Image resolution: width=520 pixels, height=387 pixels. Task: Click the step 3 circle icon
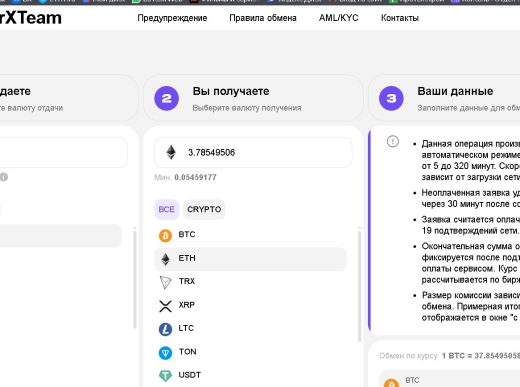(x=391, y=98)
